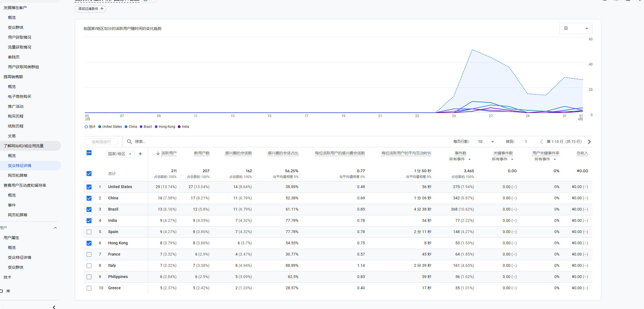
Task: Click the 新用户数 column header
Action: tap(202, 153)
